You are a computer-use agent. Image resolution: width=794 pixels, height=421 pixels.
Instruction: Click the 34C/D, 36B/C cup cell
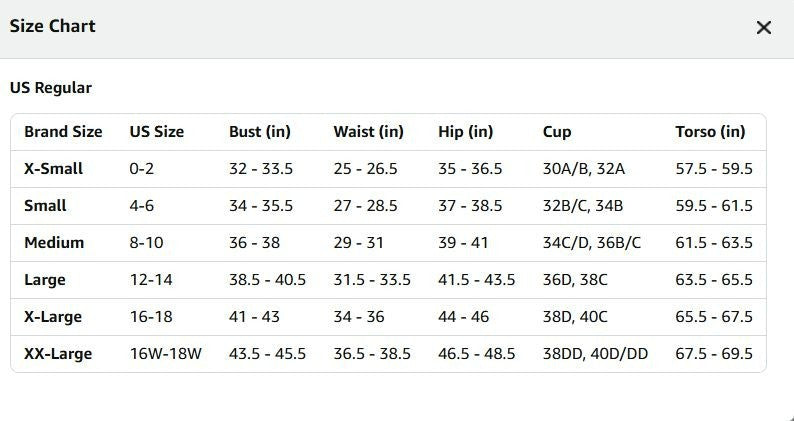tap(591, 243)
